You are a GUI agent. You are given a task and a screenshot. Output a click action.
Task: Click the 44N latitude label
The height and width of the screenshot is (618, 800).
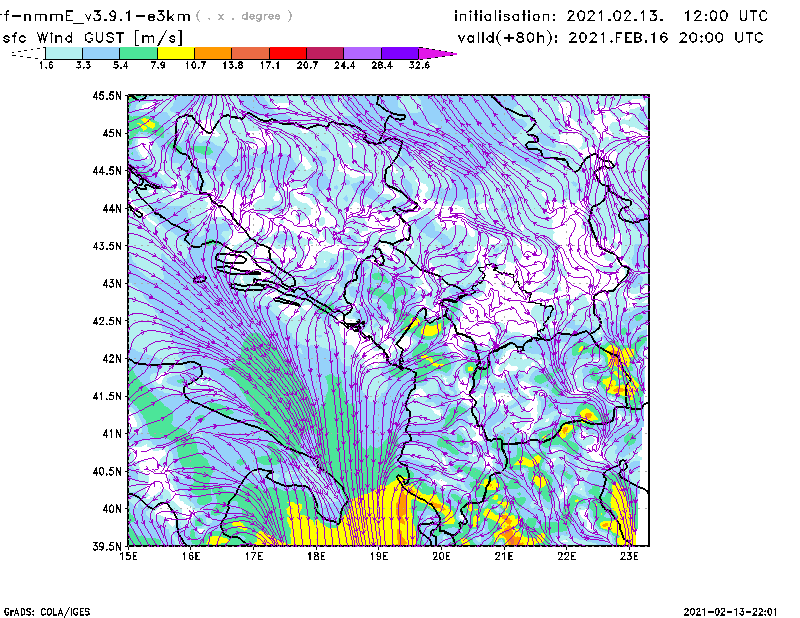click(112, 208)
